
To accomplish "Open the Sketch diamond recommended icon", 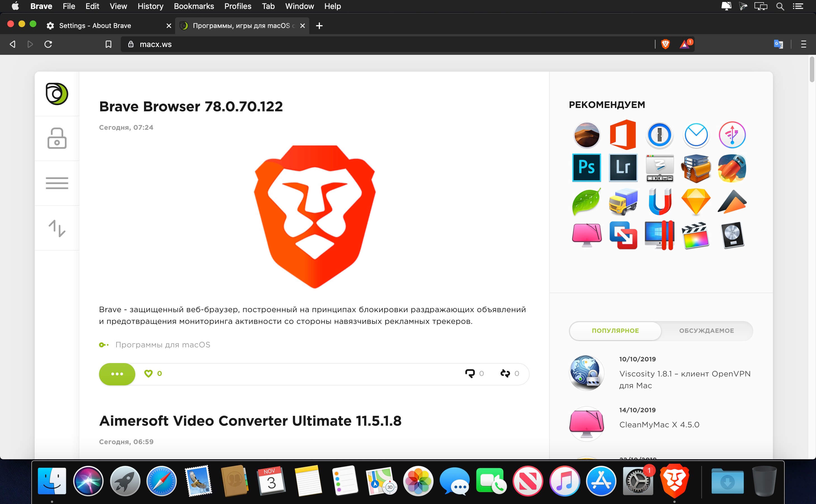I will point(696,202).
